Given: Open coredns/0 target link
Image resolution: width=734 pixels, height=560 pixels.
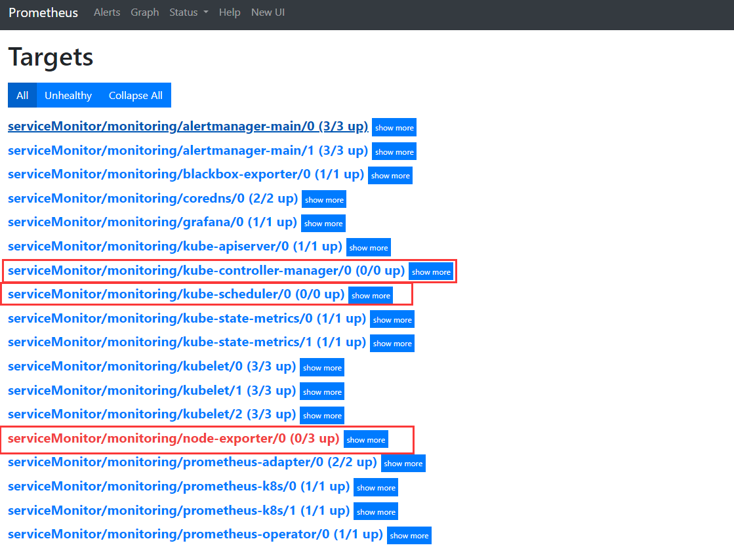Looking at the screenshot, I should pyautogui.click(x=153, y=199).
